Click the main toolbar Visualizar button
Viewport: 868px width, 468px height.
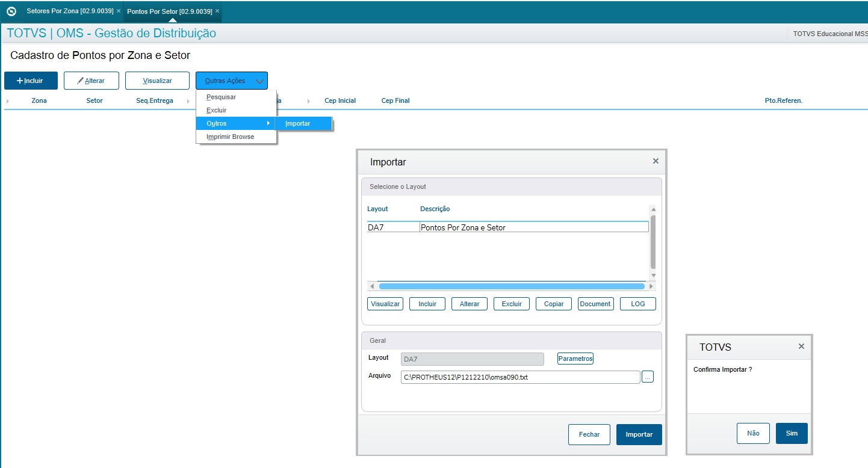157,81
